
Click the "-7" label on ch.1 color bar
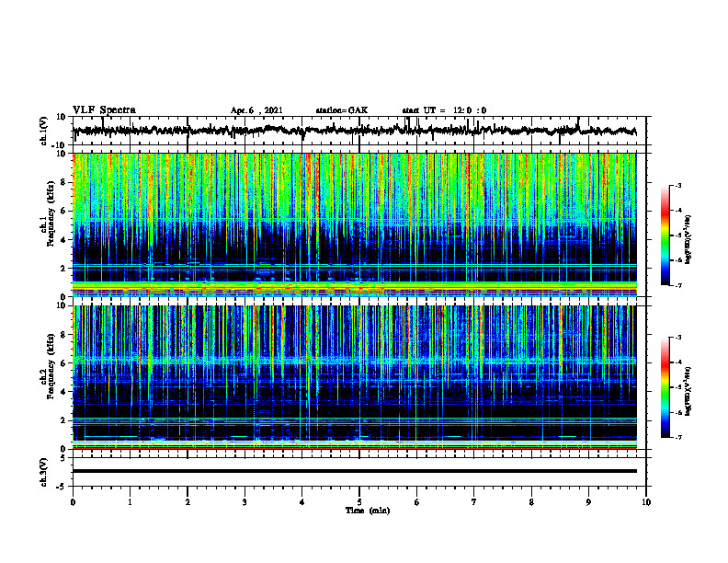pyautogui.click(x=677, y=285)
